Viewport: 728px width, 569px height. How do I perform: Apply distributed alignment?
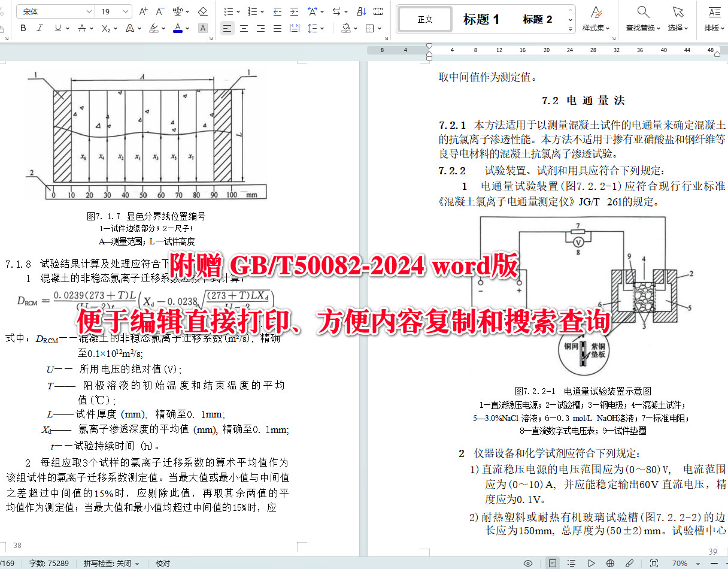pyautogui.click(x=295, y=28)
